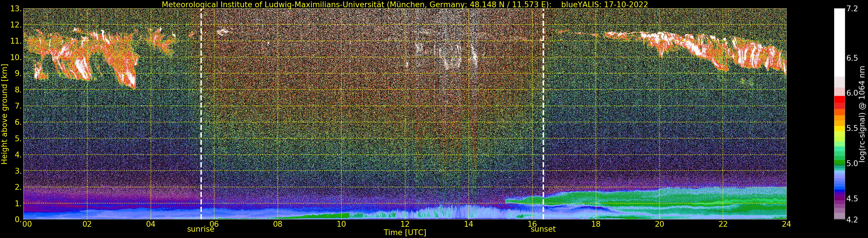Click the 'sunset' label
Viewport: 868px width, 238px height.
pos(543,229)
